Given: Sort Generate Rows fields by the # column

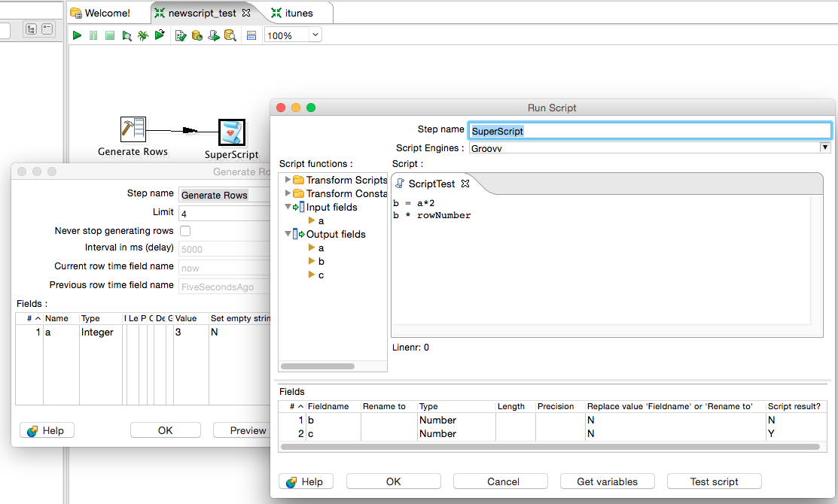Looking at the screenshot, I should click(29, 318).
